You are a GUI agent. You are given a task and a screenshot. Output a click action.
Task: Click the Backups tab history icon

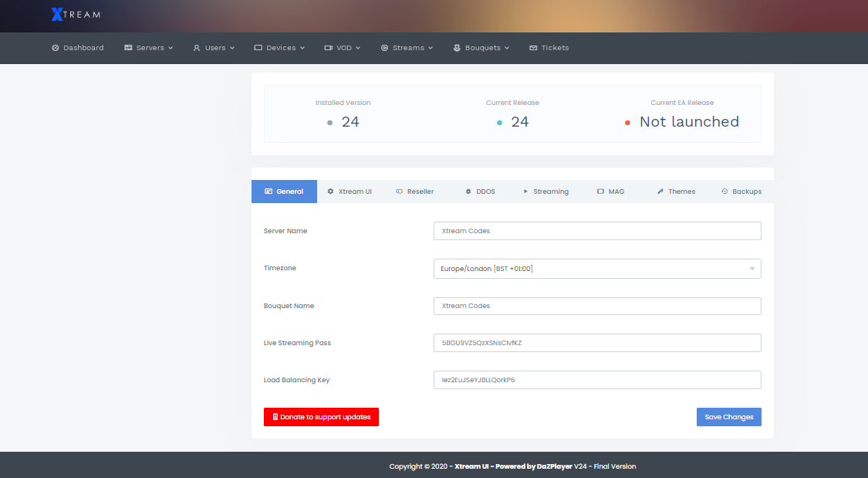point(724,191)
